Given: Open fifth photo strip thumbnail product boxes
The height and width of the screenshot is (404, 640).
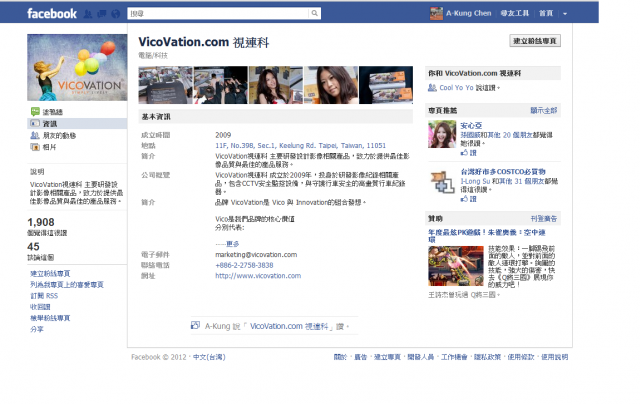Looking at the screenshot, I should tap(386, 85).
